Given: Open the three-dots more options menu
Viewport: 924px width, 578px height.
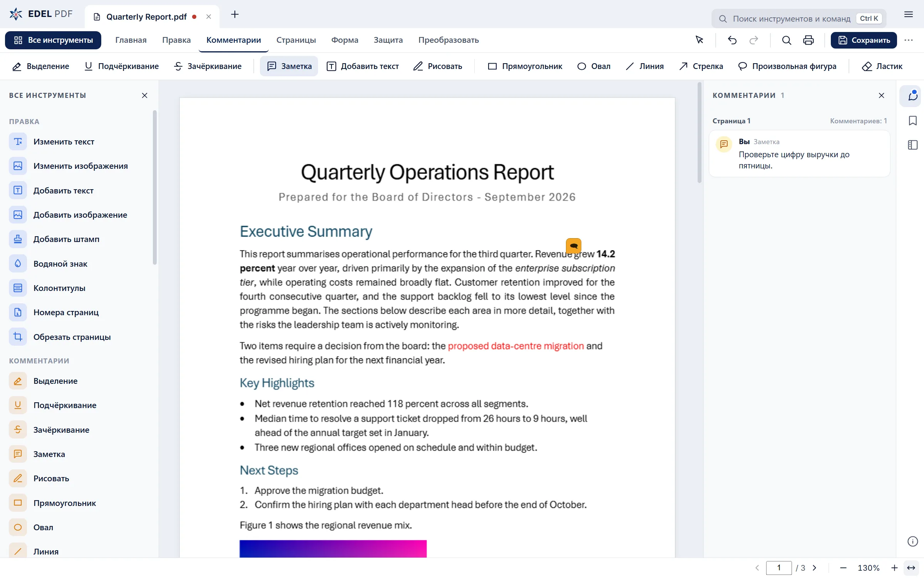Looking at the screenshot, I should [x=909, y=40].
